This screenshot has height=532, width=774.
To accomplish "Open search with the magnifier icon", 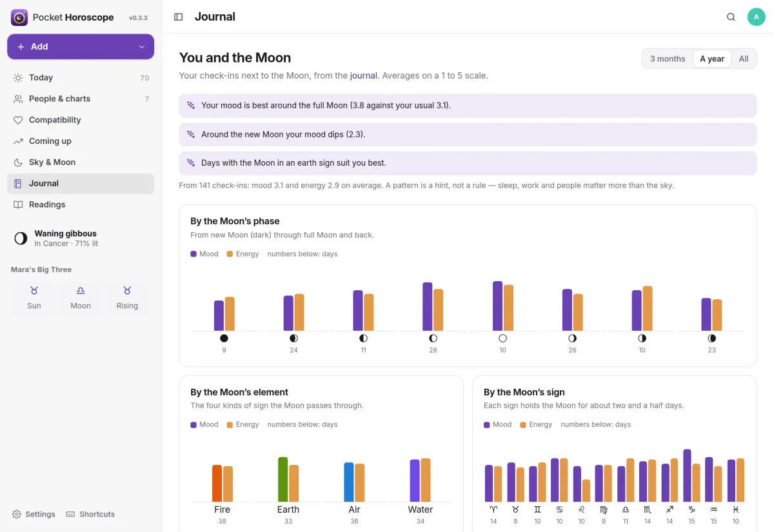I will tap(731, 17).
